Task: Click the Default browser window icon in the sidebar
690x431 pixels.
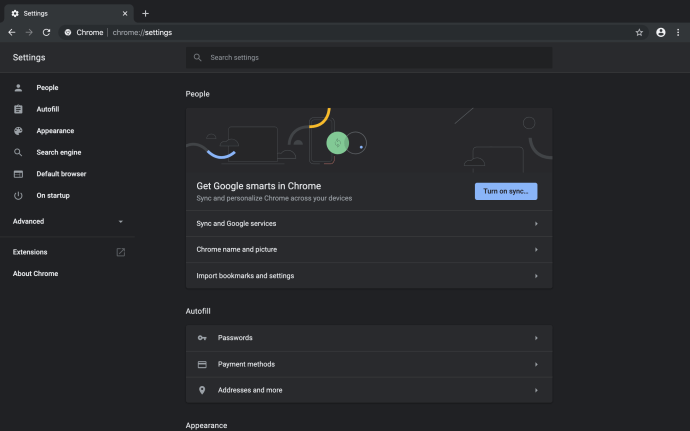Action: (18, 174)
